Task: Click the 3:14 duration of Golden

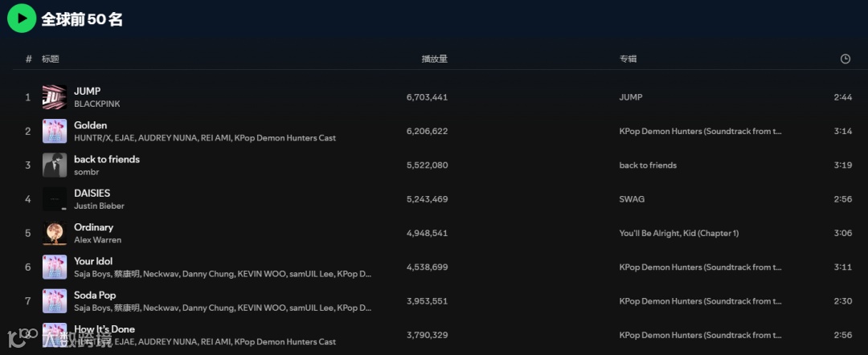Action: 842,132
